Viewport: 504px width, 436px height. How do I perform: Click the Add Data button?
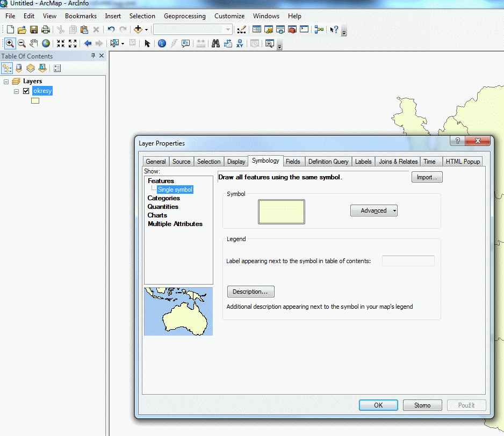coord(138,30)
